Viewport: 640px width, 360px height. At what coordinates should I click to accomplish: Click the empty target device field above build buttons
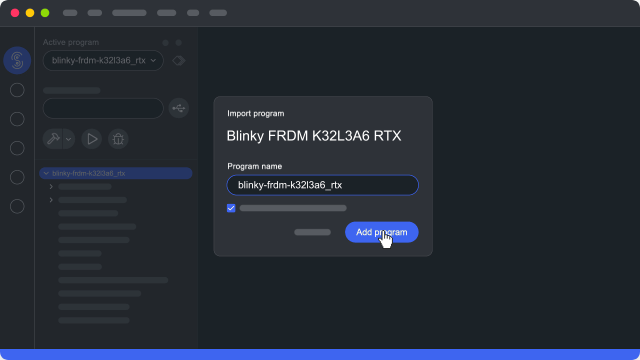pos(103,108)
